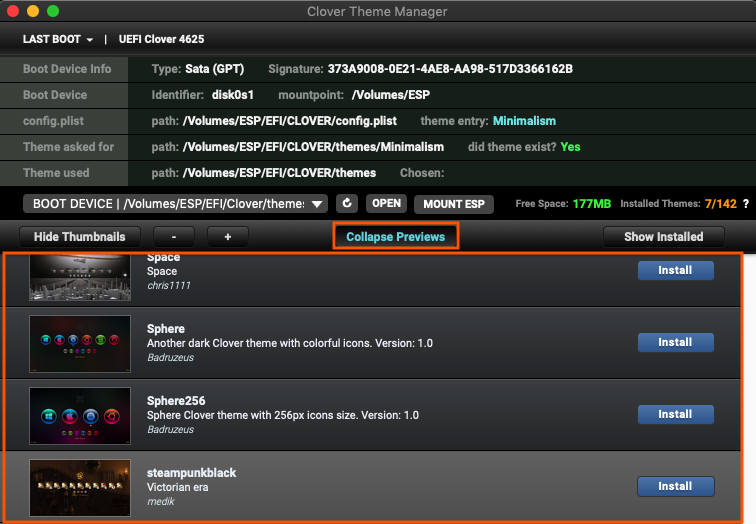Open the steampunkblack theme thumbnail preview
Screen dimensions: 756x524
(80, 487)
